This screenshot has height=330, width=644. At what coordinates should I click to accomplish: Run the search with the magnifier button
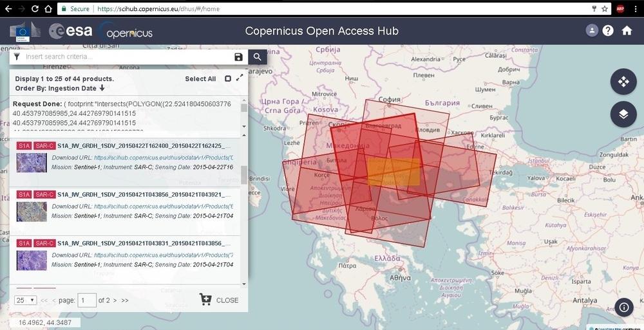click(x=258, y=57)
